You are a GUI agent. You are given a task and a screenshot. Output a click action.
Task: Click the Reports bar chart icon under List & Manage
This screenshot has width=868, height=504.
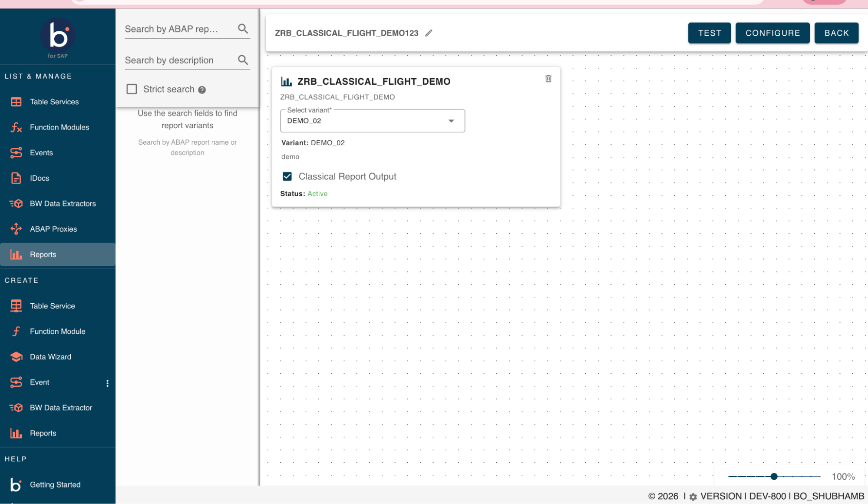16,255
